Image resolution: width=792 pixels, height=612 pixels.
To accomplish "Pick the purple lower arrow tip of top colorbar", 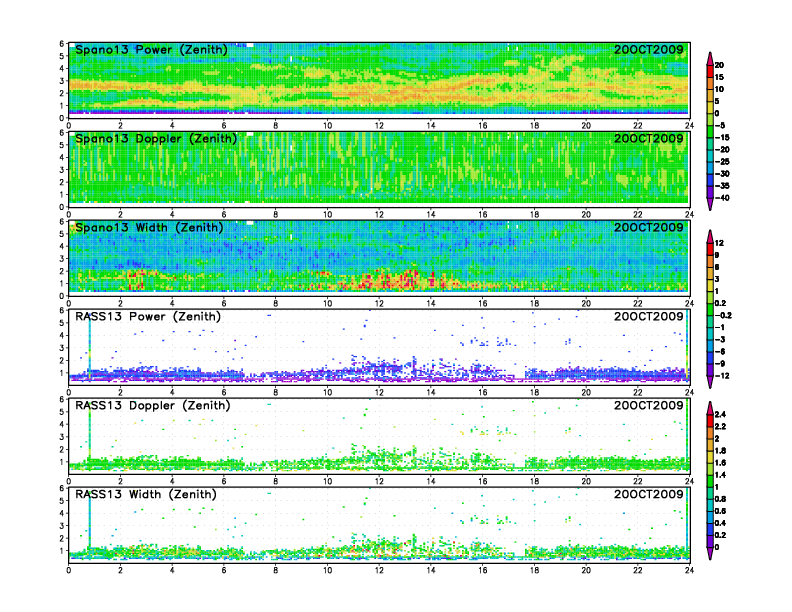I will (710, 204).
